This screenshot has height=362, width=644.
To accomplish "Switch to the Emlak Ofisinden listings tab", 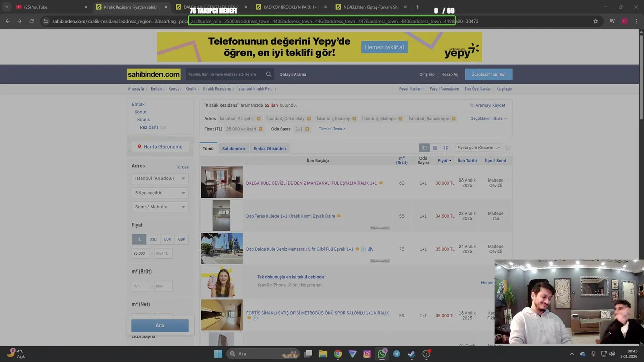I will (270, 149).
